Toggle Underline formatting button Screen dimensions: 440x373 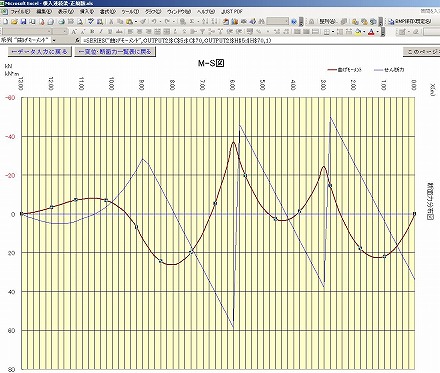pyautogui.click(x=110, y=32)
